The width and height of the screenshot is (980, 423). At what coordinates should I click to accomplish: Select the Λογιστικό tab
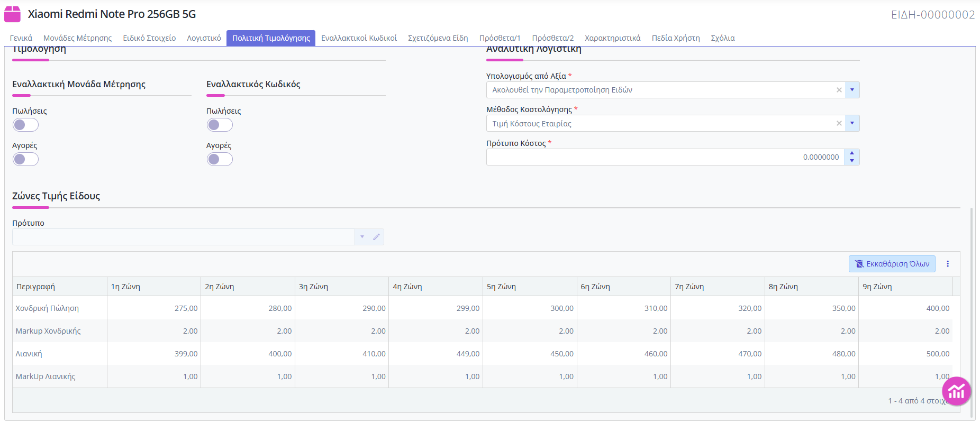(204, 38)
